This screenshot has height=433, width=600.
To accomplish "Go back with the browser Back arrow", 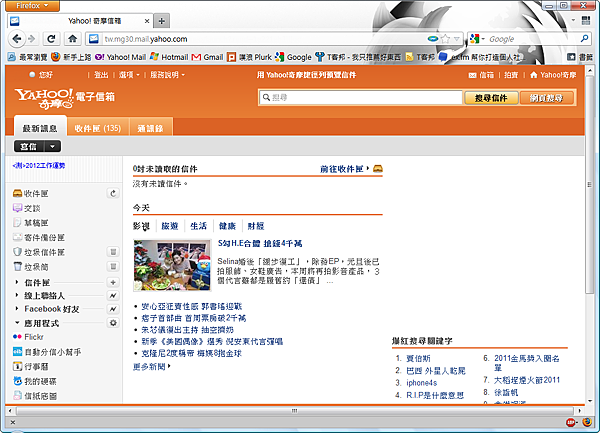I will (16, 39).
